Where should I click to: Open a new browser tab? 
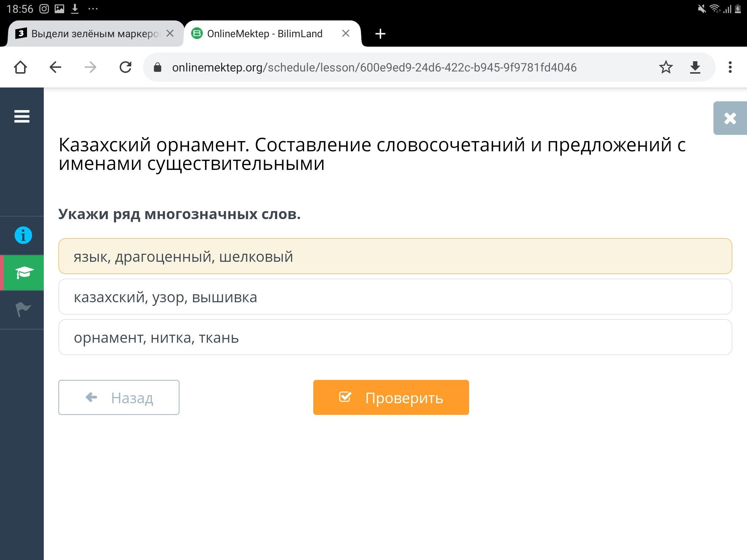pos(380,34)
